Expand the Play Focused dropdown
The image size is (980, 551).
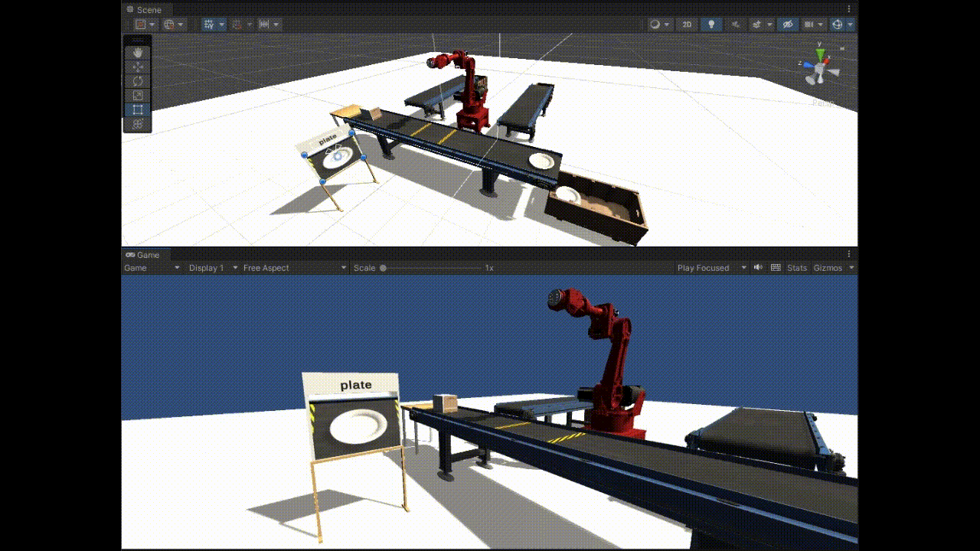click(x=711, y=268)
